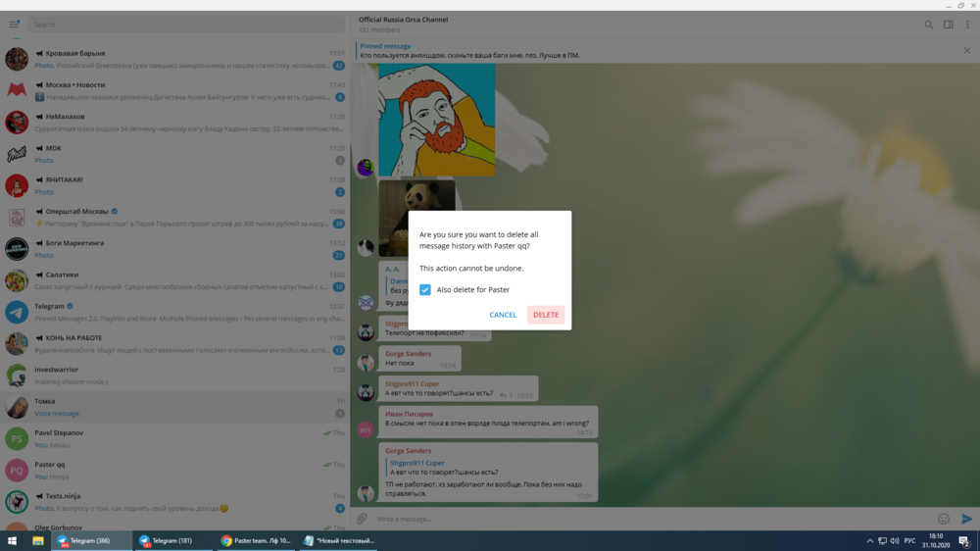Click the Gorge Sanders name on Нет пока

pos(408,353)
